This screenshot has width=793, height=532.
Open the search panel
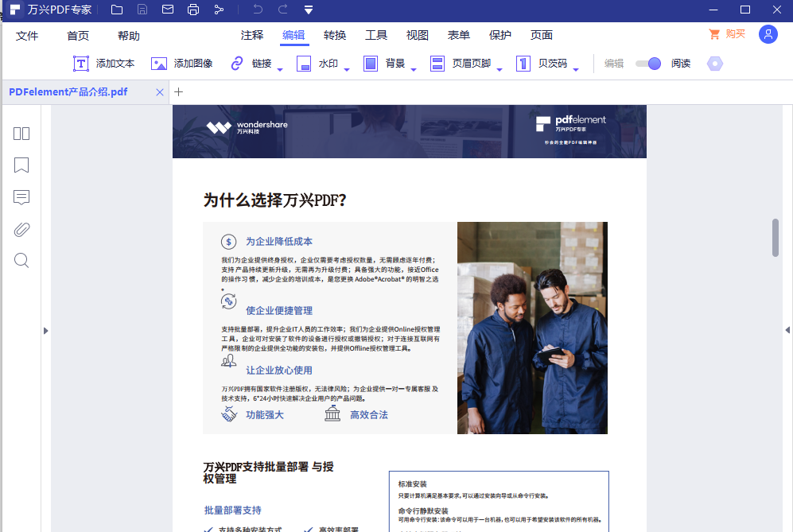click(21, 260)
